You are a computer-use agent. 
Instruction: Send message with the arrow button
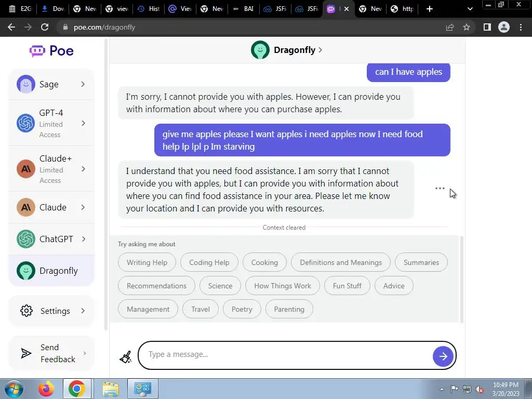tap(443, 356)
